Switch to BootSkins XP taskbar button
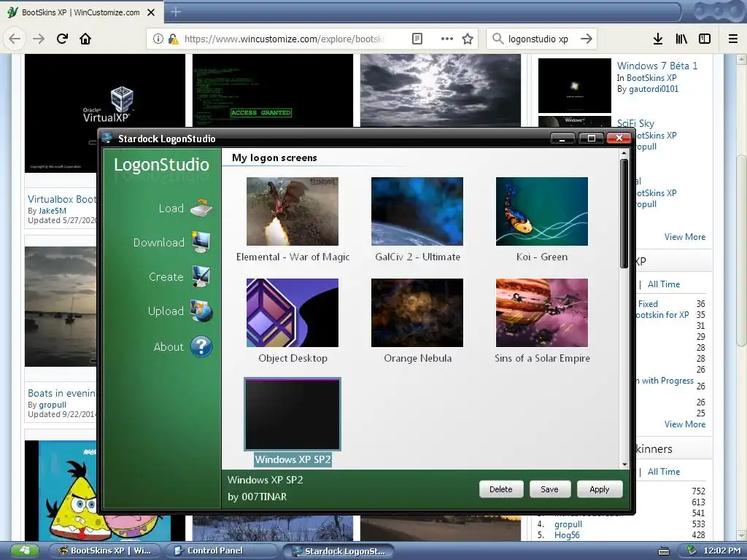Screen dimensions: 747x560 tap(105, 551)
